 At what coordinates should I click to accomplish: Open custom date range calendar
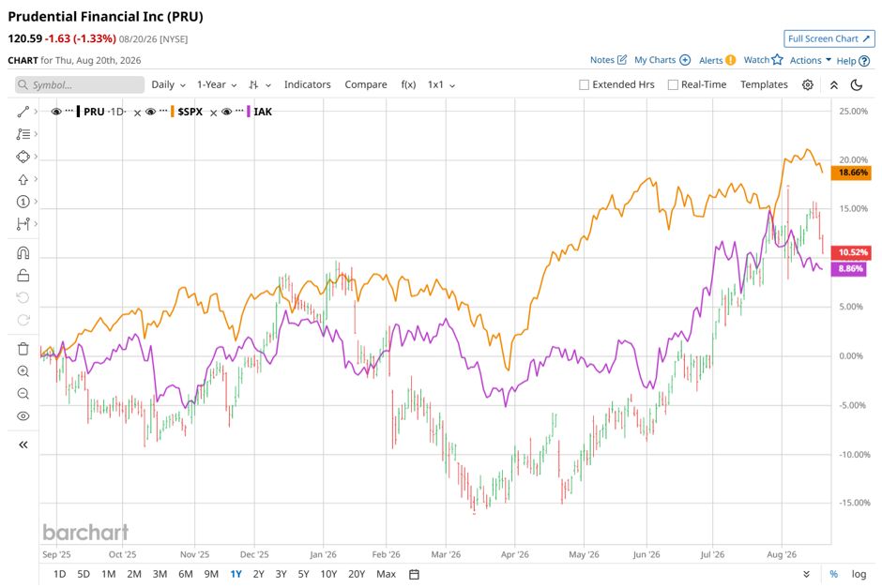[414, 575]
